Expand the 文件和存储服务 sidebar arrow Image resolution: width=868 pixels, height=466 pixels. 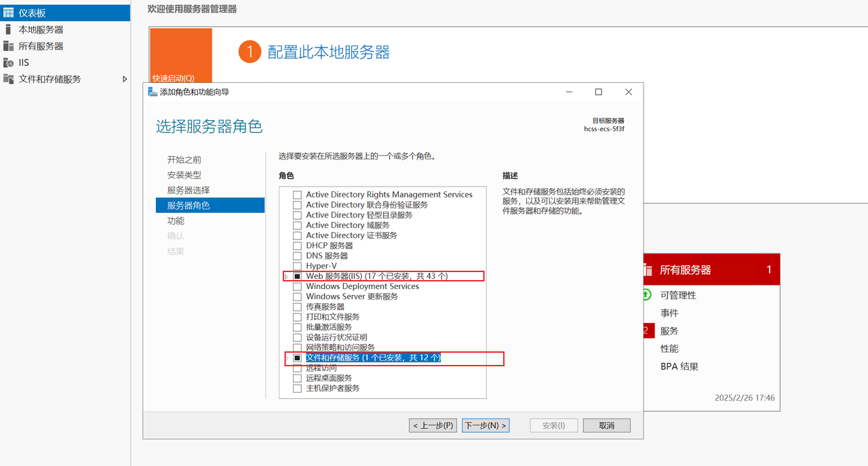coord(125,79)
